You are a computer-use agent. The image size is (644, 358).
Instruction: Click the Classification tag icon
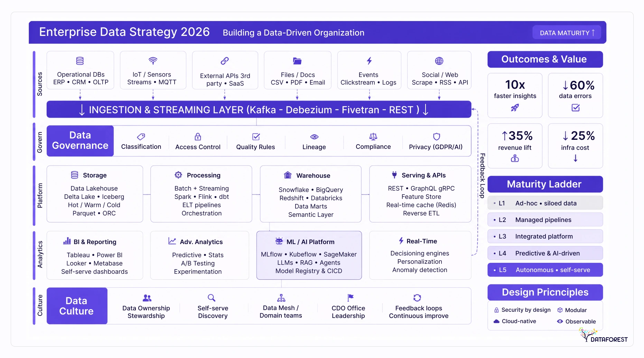pyautogui.click(x=141, y=137)
